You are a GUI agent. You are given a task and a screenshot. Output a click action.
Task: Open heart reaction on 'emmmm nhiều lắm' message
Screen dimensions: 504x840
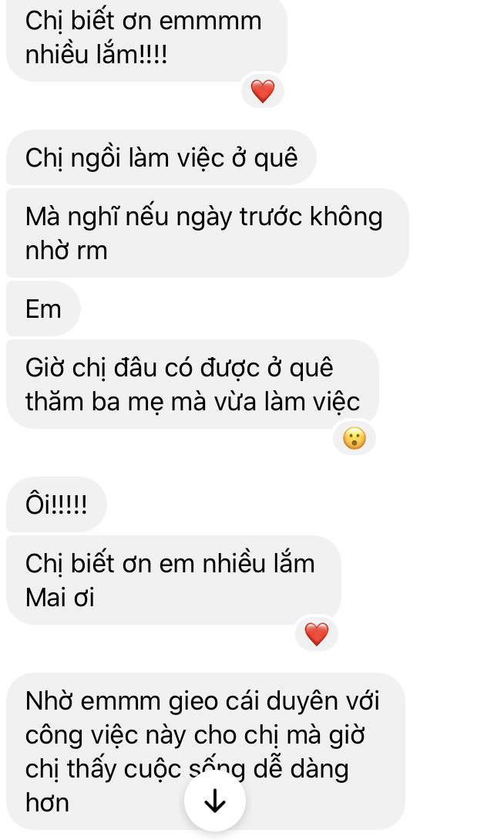pyautogui.click(x=263, y=90)
